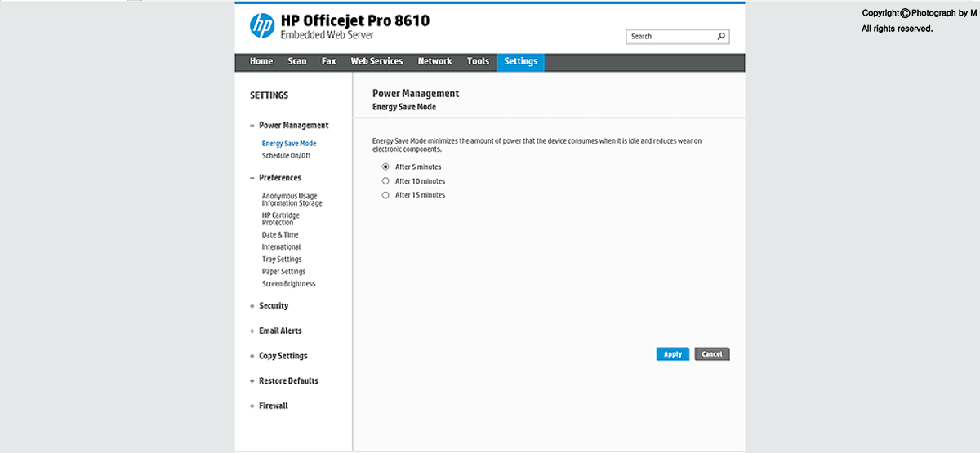980x453 pixels.
Task: Click the HP logo icon
Action: (x=262, y=26)
